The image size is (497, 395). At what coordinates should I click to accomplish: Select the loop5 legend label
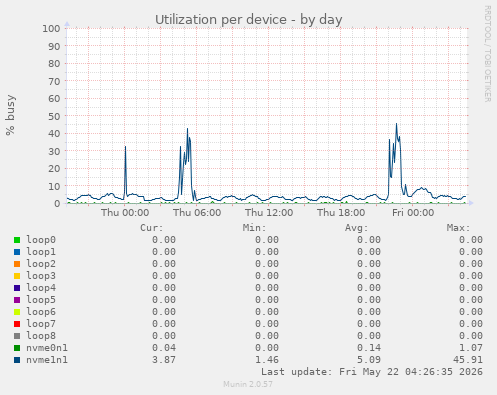[x=41, y=300]
